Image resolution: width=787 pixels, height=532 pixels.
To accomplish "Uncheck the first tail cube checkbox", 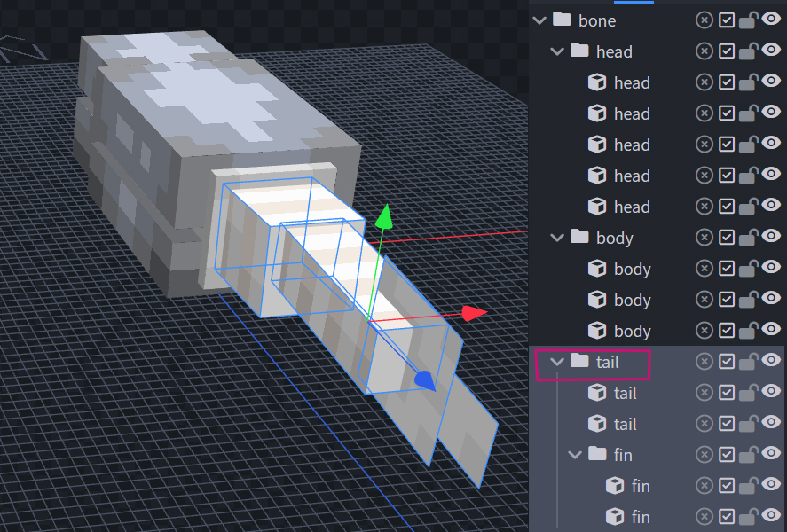I will (x=727, y=393).
